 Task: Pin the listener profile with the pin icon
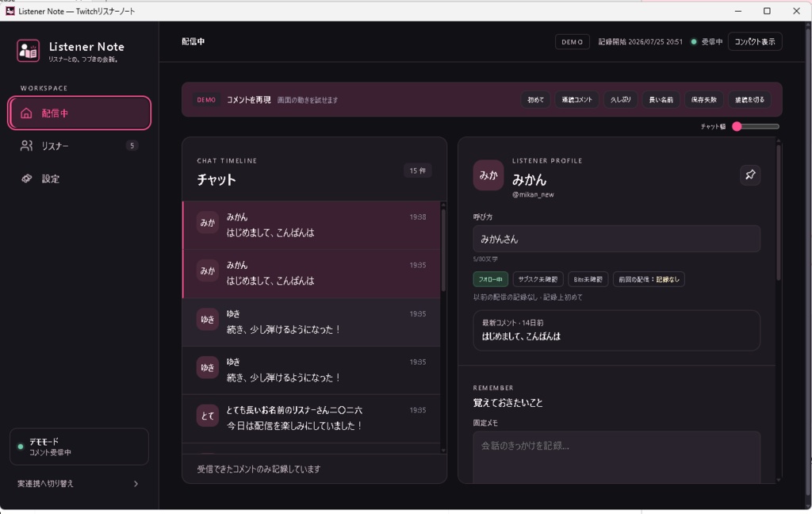tap(750, 175)
